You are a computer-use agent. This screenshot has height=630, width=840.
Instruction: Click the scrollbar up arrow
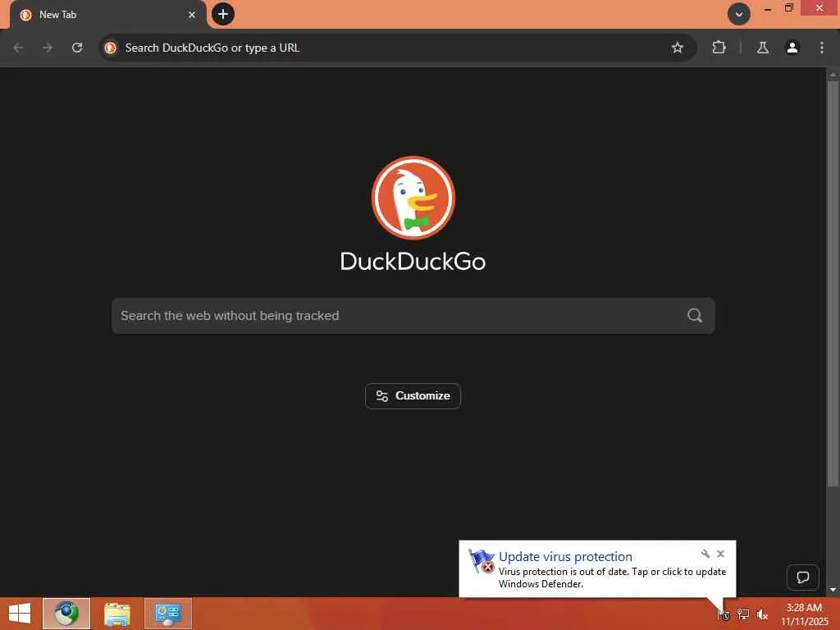(833, 75)
